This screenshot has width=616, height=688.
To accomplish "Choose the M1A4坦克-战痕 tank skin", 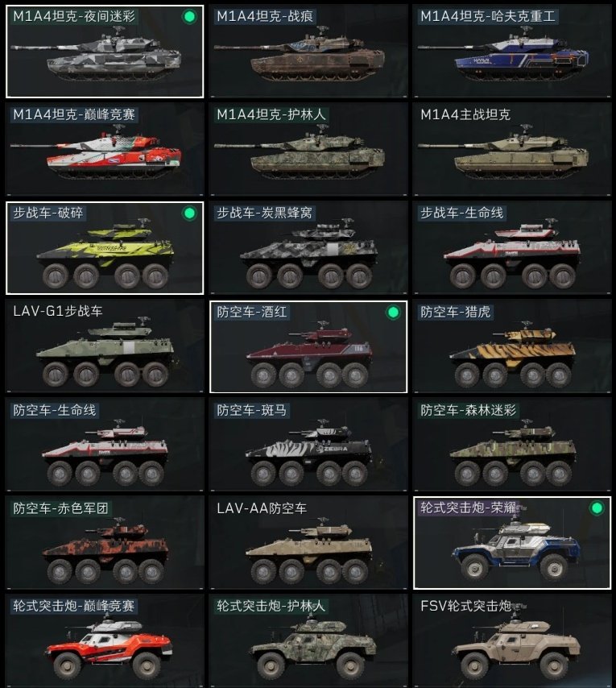I will (308, 52).
